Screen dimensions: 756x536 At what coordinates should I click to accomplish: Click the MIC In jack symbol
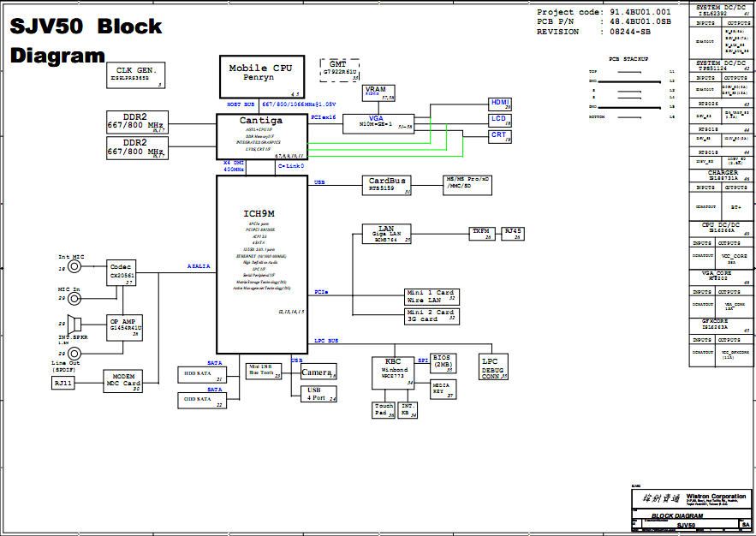coord(74,299)
